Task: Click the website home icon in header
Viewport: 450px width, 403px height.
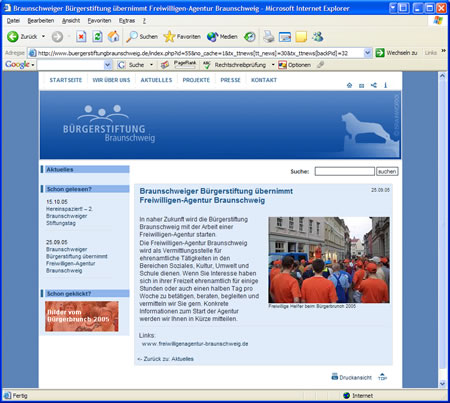Action: point(349,85)
